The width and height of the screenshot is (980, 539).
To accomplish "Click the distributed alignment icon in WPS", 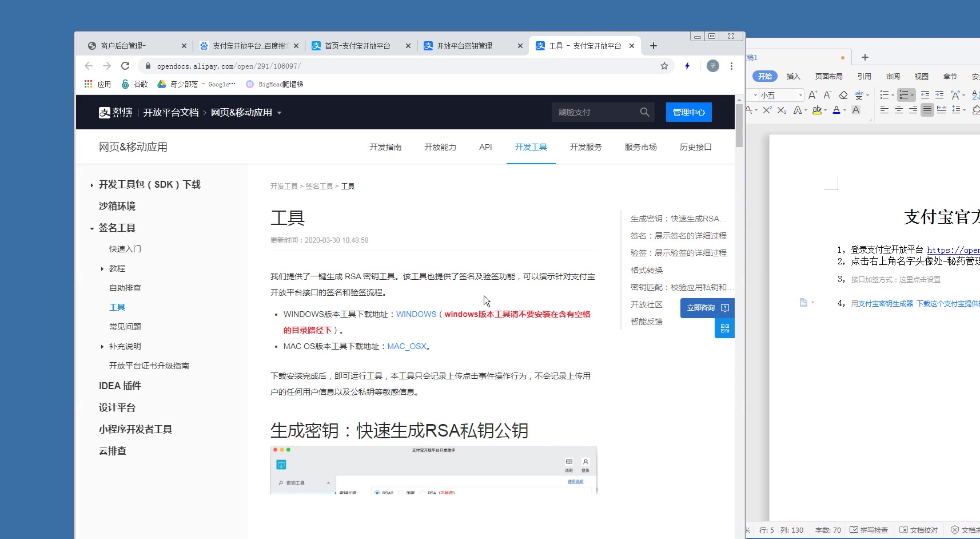I will pyautogui.click(x=941, y=110).
